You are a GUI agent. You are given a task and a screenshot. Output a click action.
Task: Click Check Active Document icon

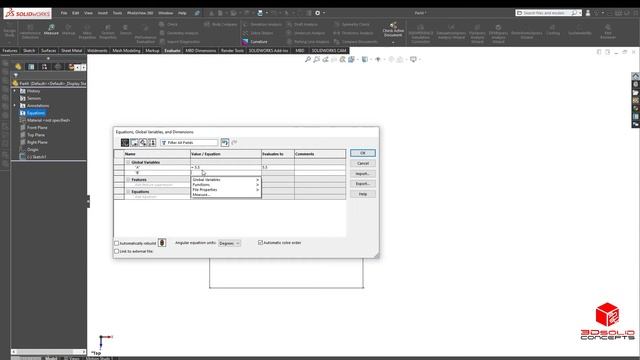click(x=393, y=30)
